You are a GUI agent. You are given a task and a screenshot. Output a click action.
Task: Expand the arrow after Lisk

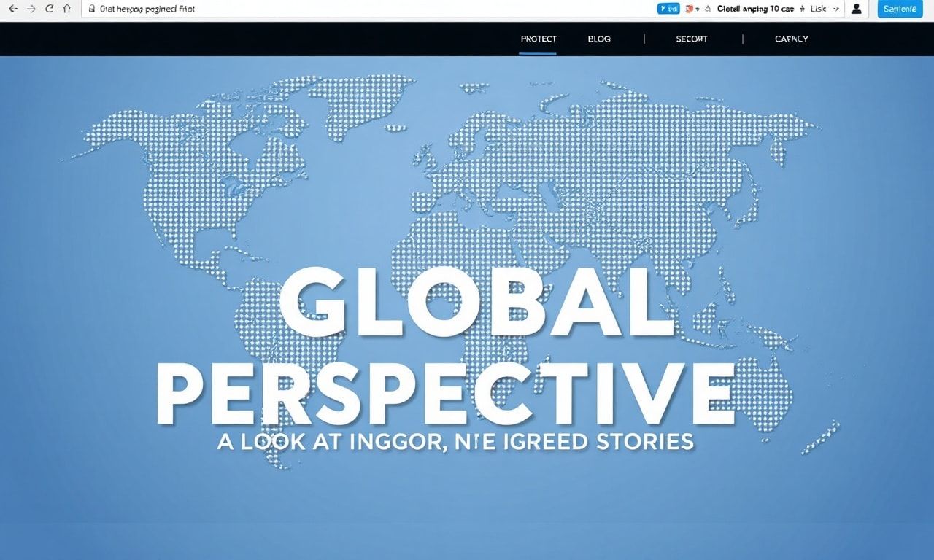click(x=836, y=9)
